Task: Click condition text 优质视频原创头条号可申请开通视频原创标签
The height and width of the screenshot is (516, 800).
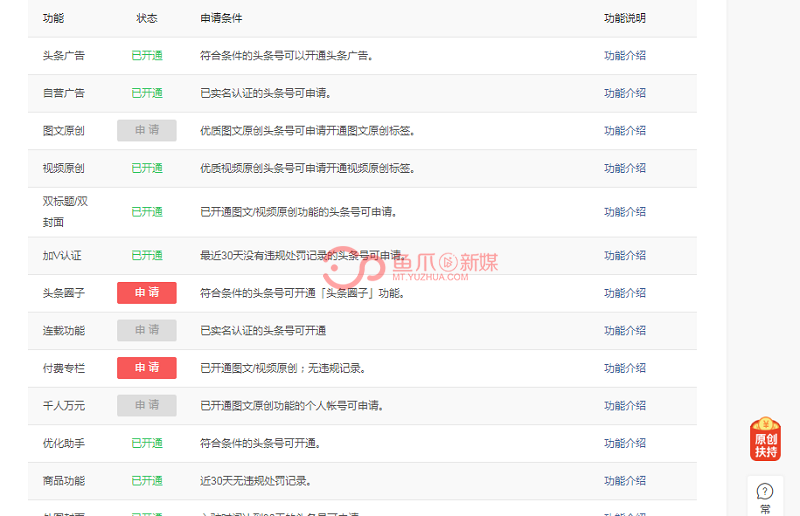Action: [x=307, y=168]
